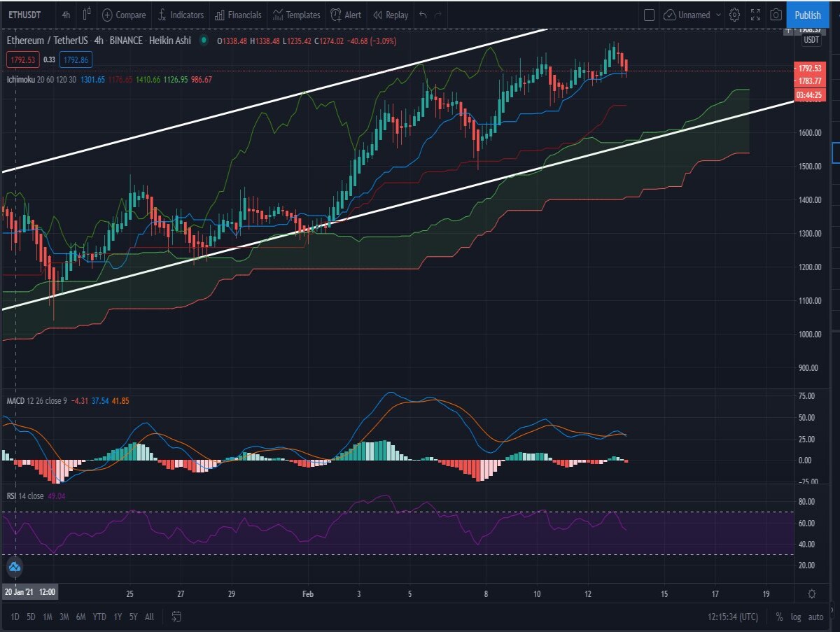The image size is (840, 632).
Task: Undo the last chart action
Action: tap(422, 15)
